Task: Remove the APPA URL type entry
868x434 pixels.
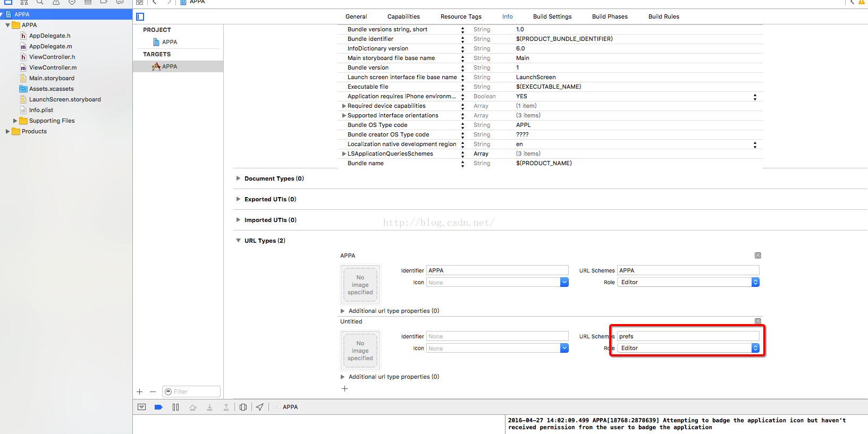Action: tap(758, 256)
